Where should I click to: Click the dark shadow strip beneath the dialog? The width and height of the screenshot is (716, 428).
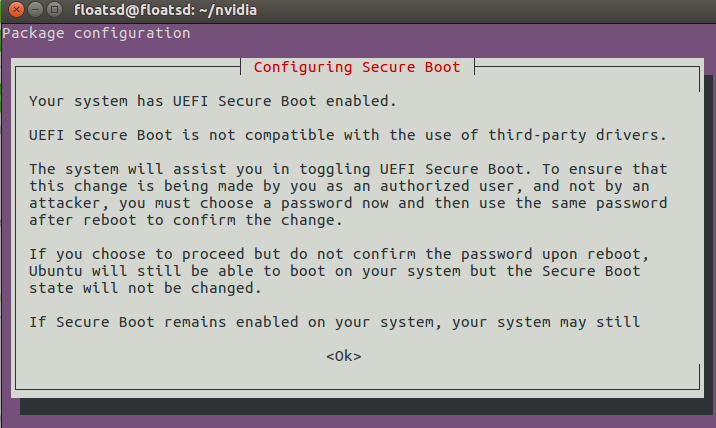[x=365, y=406]
